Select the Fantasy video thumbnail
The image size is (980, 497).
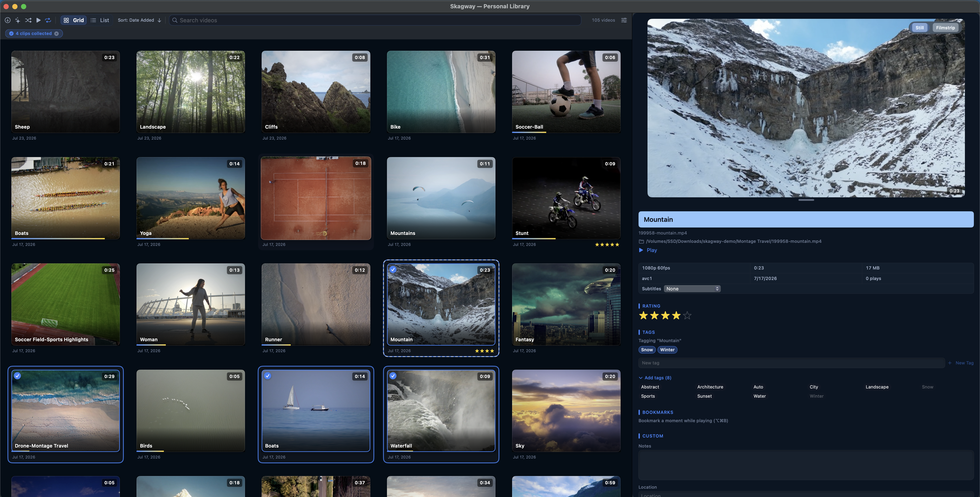[566, 304]
